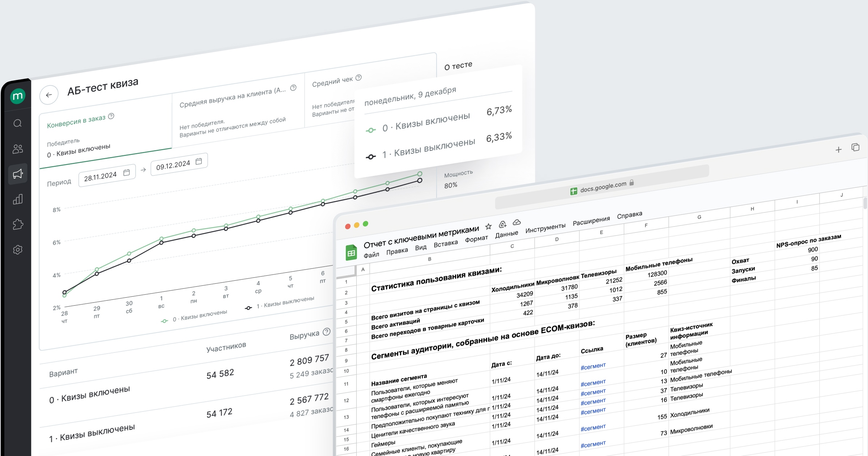
Task: Click help icon beside 'Средняя выручка на клиента'
Action: point(293,88)
